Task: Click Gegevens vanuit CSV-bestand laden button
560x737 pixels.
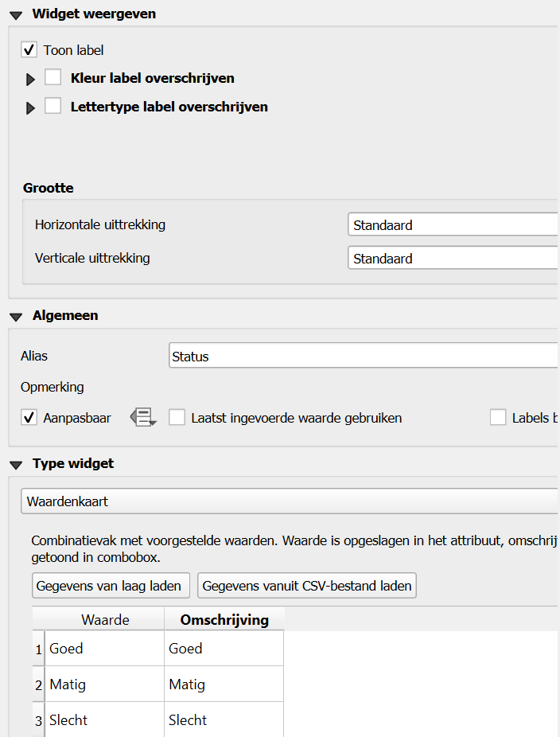Action: point(307,587)
